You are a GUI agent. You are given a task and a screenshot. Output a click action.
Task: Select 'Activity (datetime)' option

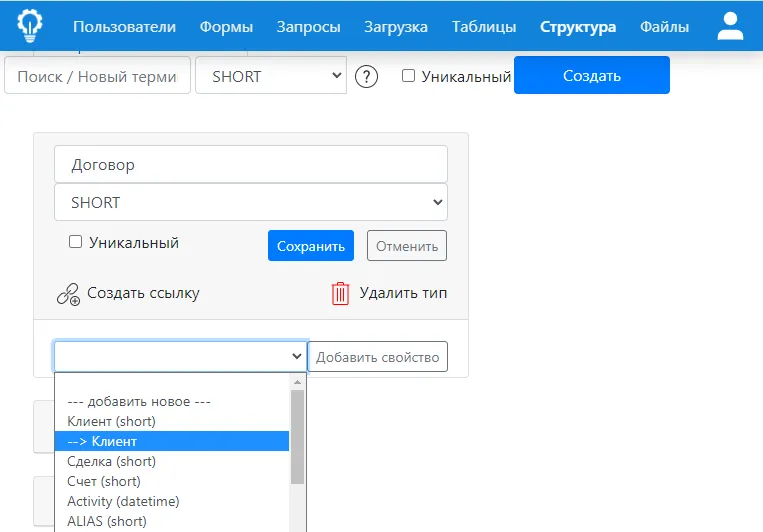[x=172, y=501]
